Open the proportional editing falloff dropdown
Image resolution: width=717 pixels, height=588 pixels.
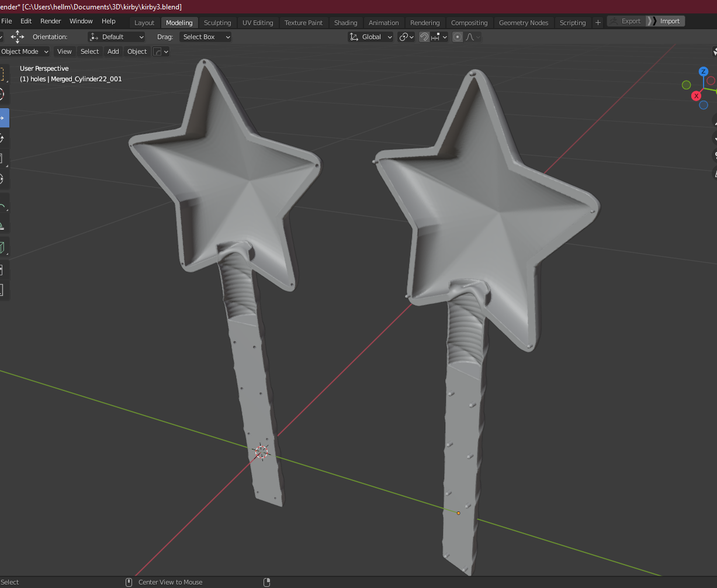coord(473,37)
